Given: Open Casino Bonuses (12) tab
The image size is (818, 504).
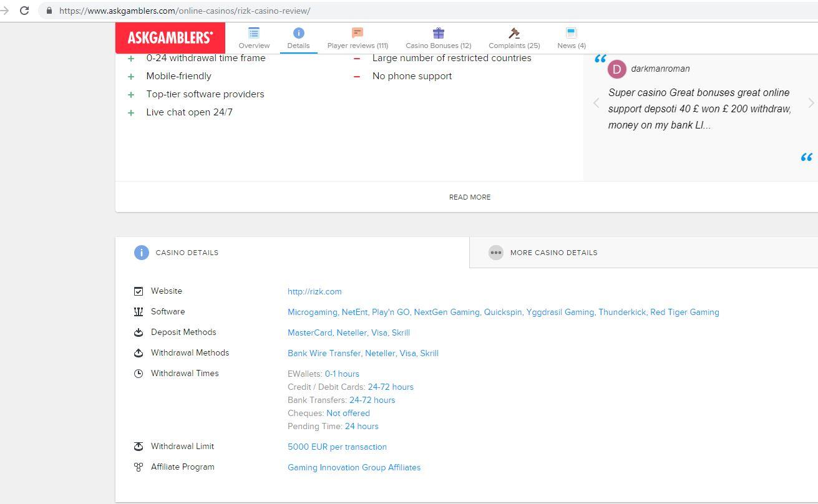Looking at the screenshot, I should (439, 46).
